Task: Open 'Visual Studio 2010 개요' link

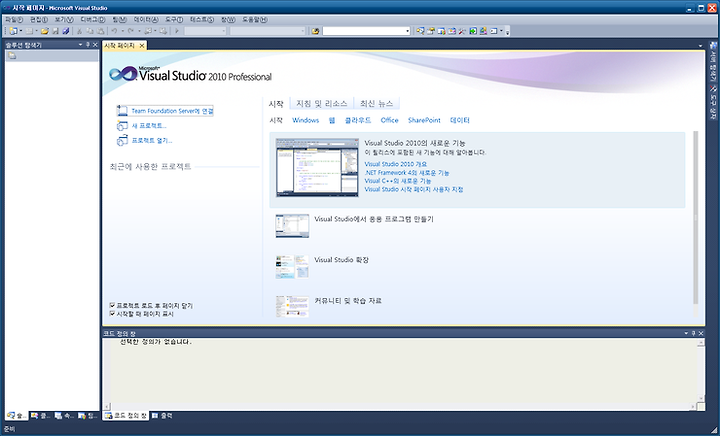Action: pyautogui.click(x=395, y=164)
